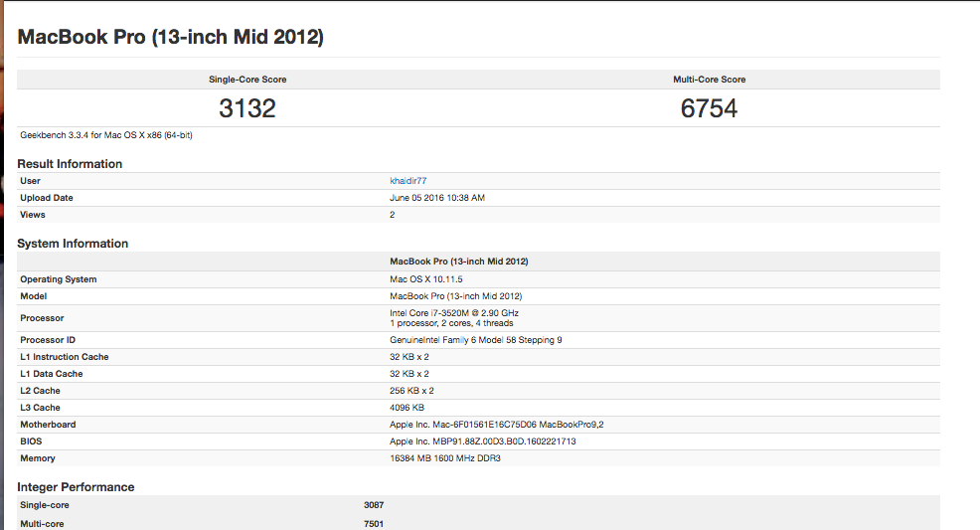This screenshot has width=980, height=530.
Task: Select the L1 Instruction Cache value 32 KB x 2
Action: click(408, 357)
